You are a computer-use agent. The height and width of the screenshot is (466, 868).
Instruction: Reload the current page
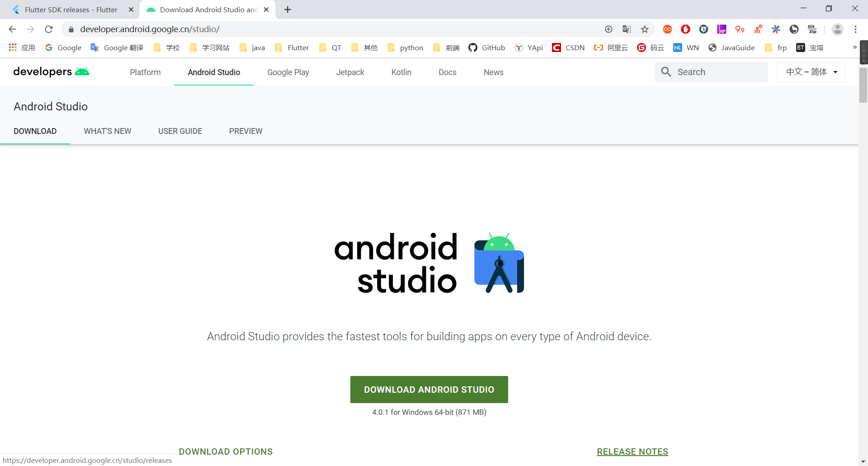[x=49, y=29]
